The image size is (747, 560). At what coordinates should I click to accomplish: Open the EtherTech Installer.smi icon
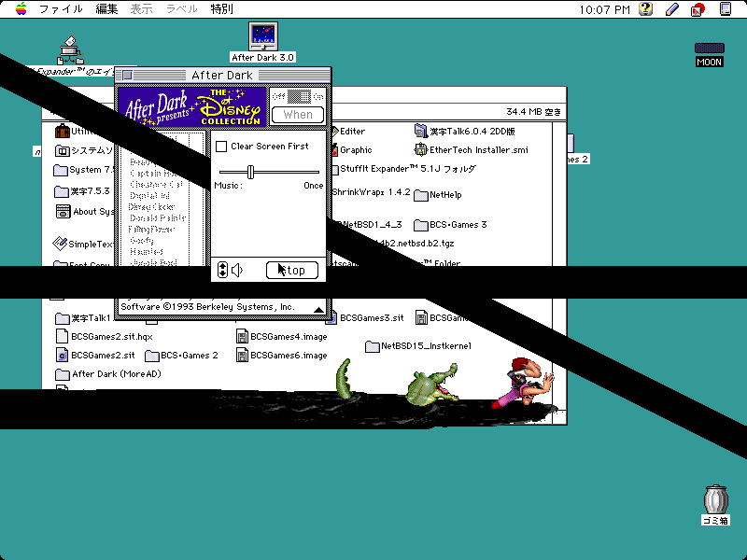[x=421, y=149]
